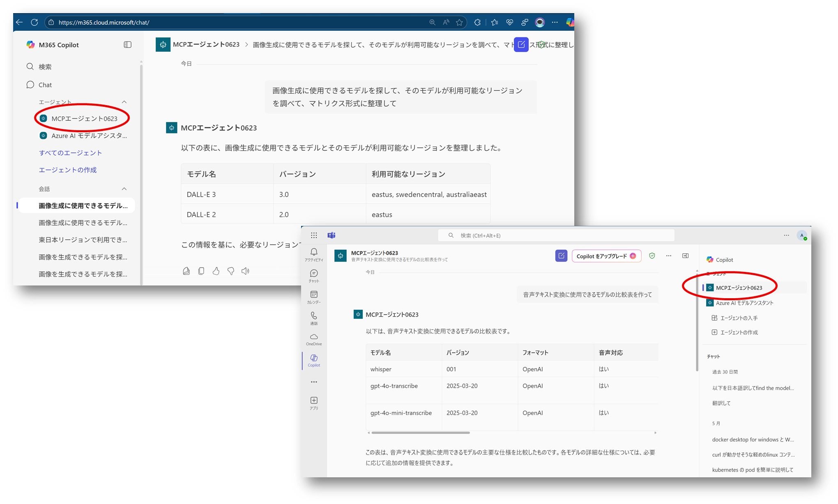Collapse the 会話 section chevron

[x=124, y=189]
